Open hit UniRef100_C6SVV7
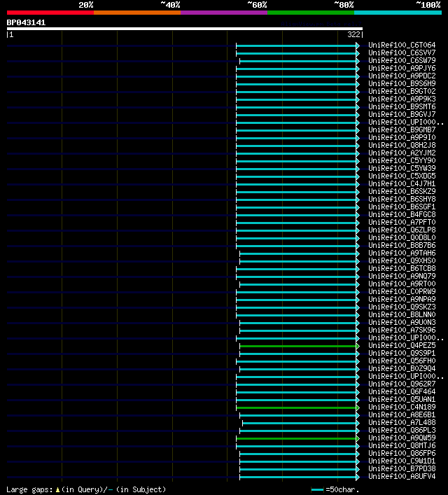448x495 pixels. [402, 53]
